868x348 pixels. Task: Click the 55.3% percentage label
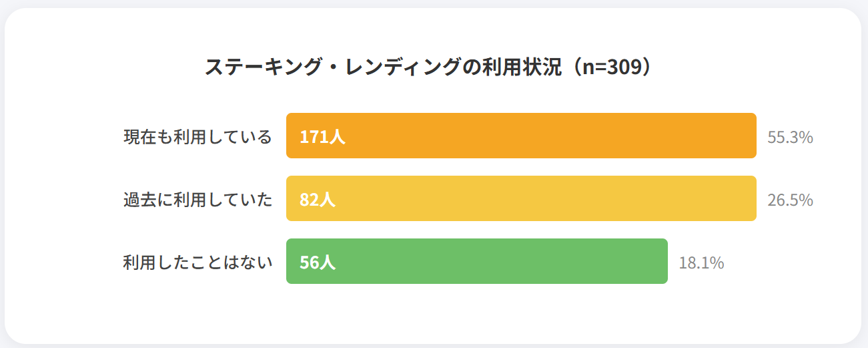click(790, 138)
